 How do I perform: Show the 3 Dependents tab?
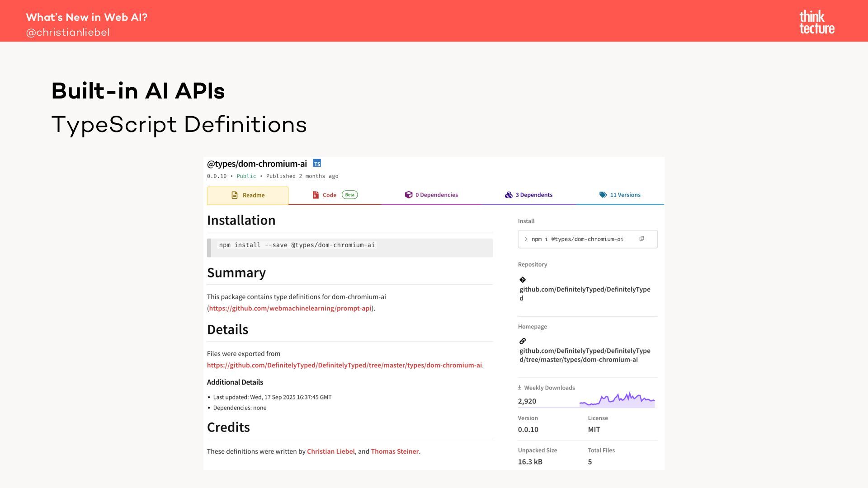click(528, 195)
